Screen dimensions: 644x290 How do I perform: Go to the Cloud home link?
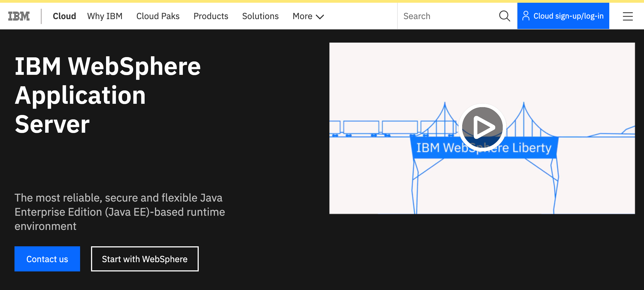pos(64,16)
